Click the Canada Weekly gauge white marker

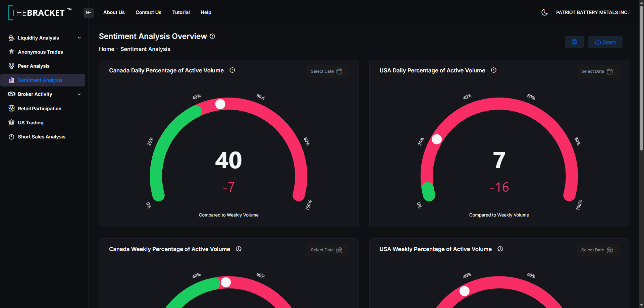click(x=226, y=283)
